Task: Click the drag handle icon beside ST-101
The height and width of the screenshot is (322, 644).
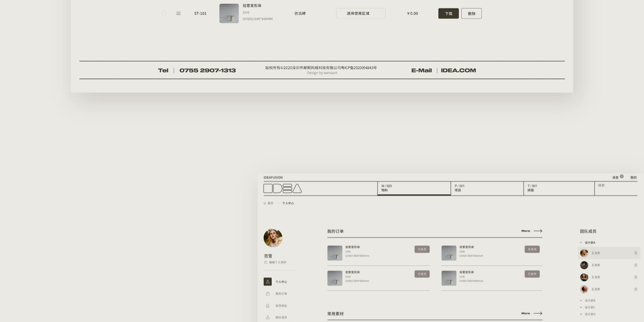Action: 178,14
